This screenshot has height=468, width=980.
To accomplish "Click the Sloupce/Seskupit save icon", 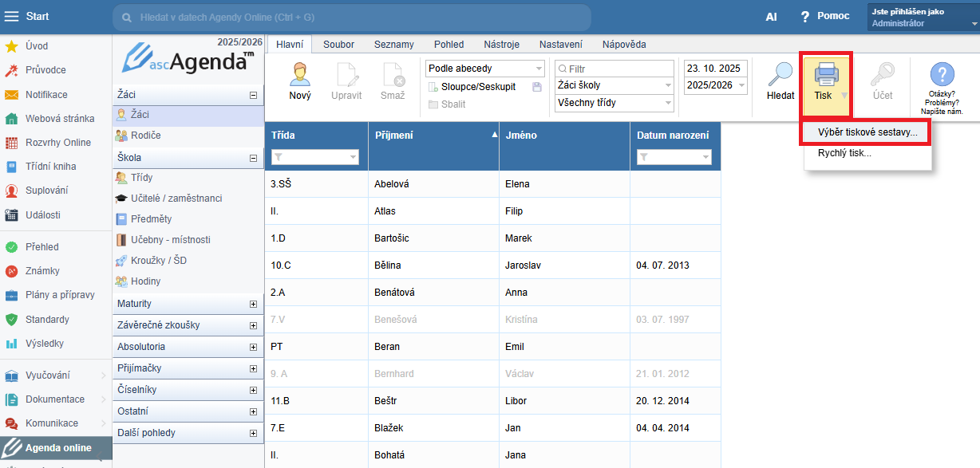I will coord(537,86).
